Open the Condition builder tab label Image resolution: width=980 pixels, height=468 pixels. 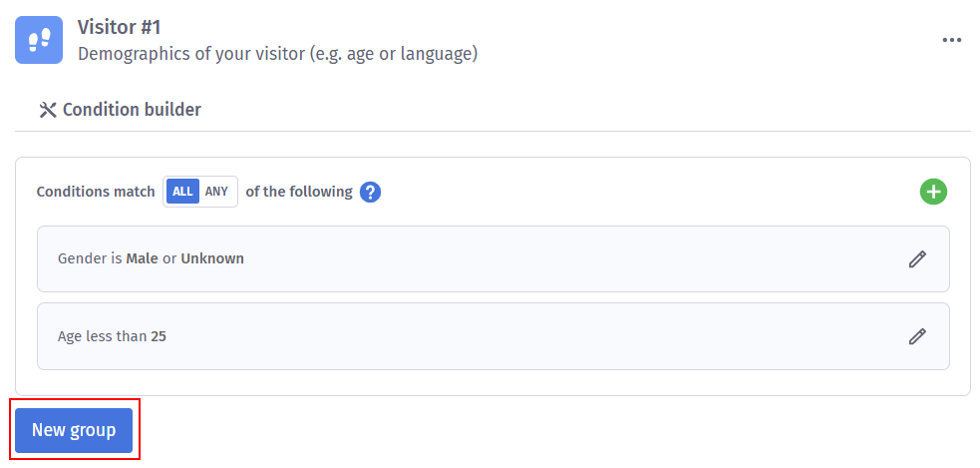132,110
